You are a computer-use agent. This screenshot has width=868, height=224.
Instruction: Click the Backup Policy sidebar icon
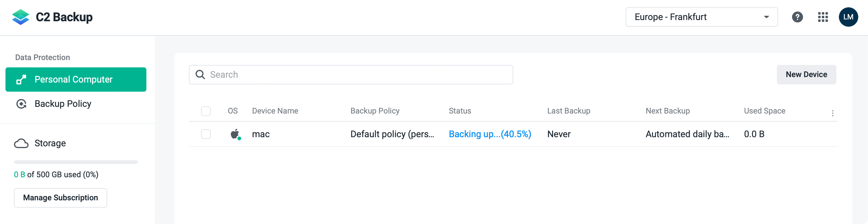21,104
